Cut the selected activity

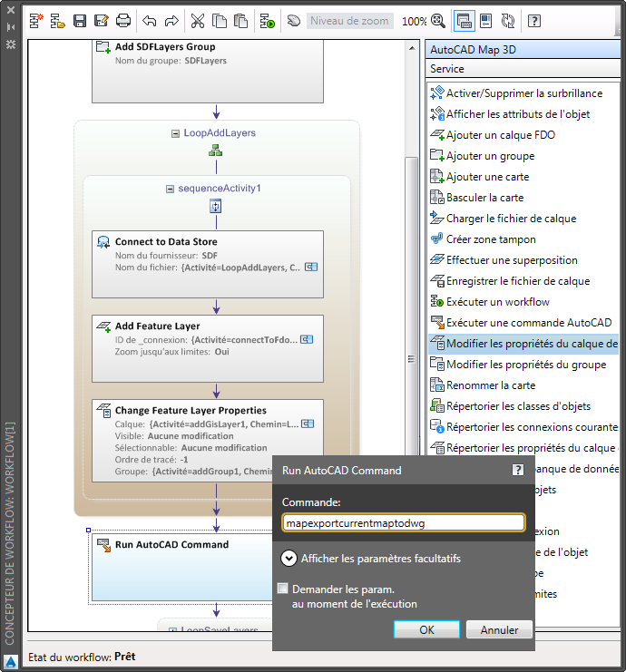pos(198,21)
